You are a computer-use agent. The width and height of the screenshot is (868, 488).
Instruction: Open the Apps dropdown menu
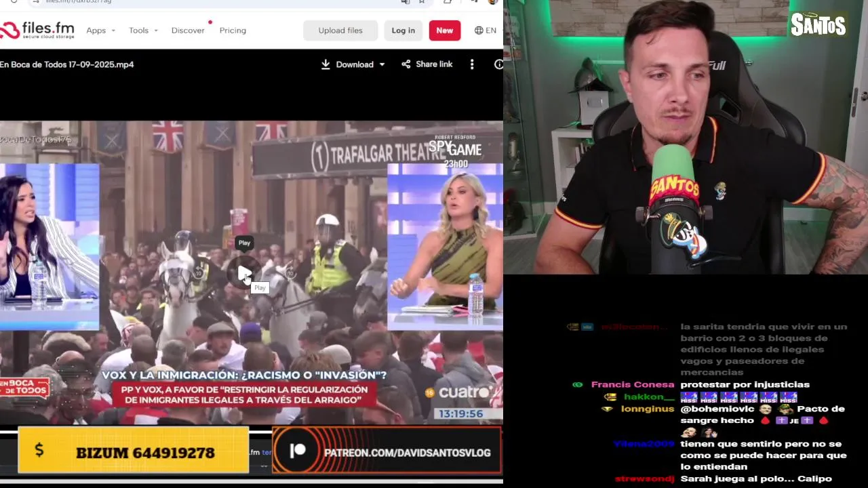(100, 30)
